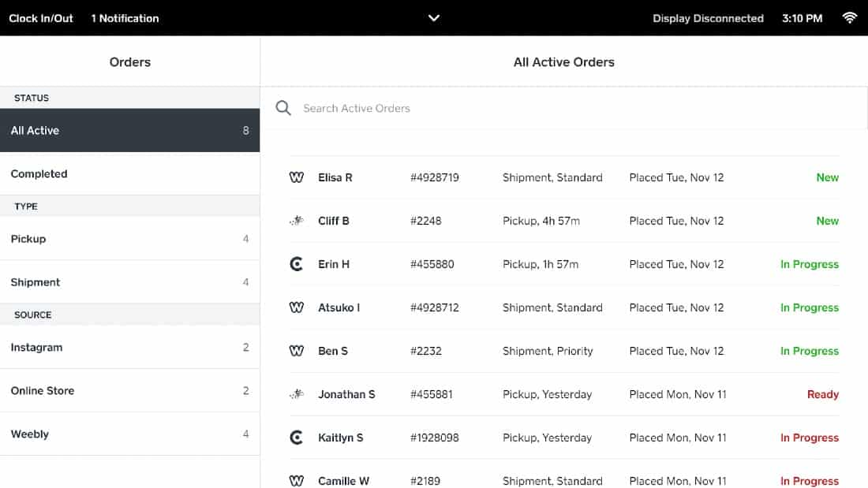Viewport: 868px width, 488px height.
Task: Click the Weebly icon beside Atsuko I
Action: pos(297,307)
